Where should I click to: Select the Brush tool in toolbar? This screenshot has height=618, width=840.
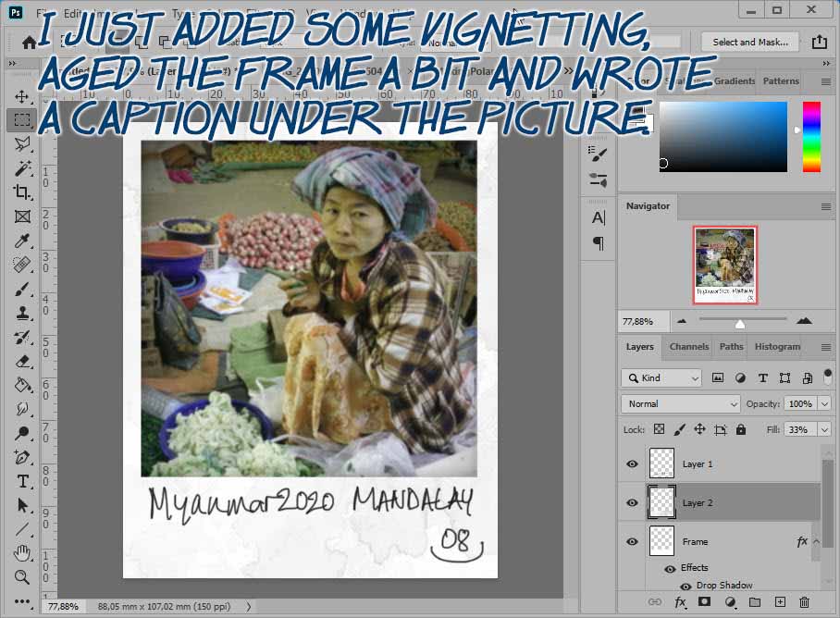(x=21, y=290)
